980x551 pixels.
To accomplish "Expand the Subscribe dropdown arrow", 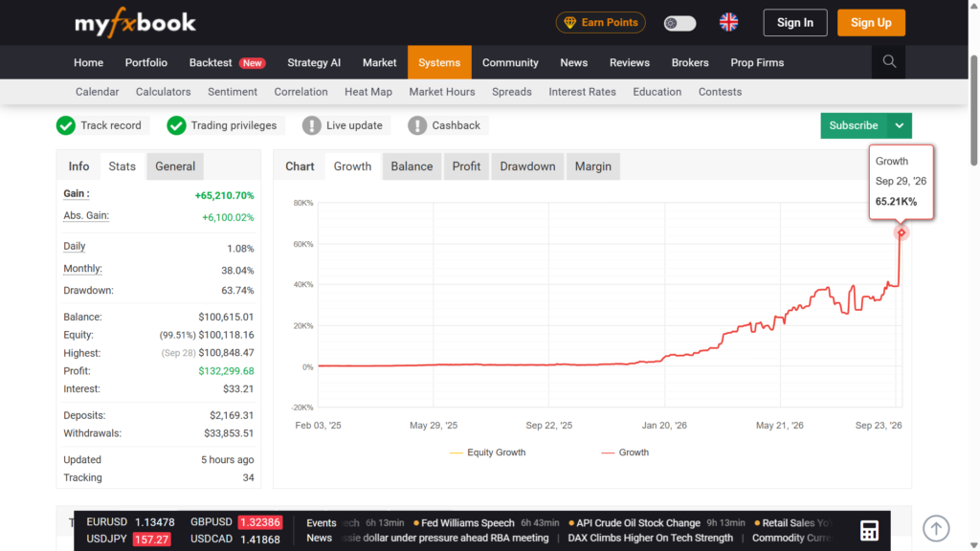I will click(900, 125).
